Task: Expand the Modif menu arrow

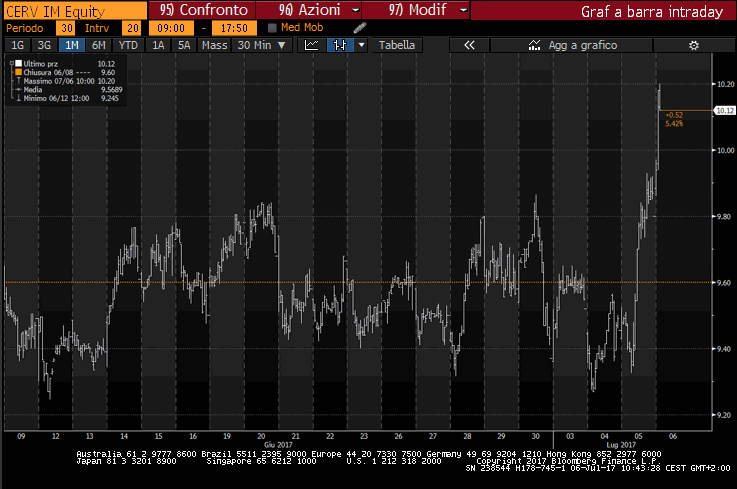Action: coord(463,10)
